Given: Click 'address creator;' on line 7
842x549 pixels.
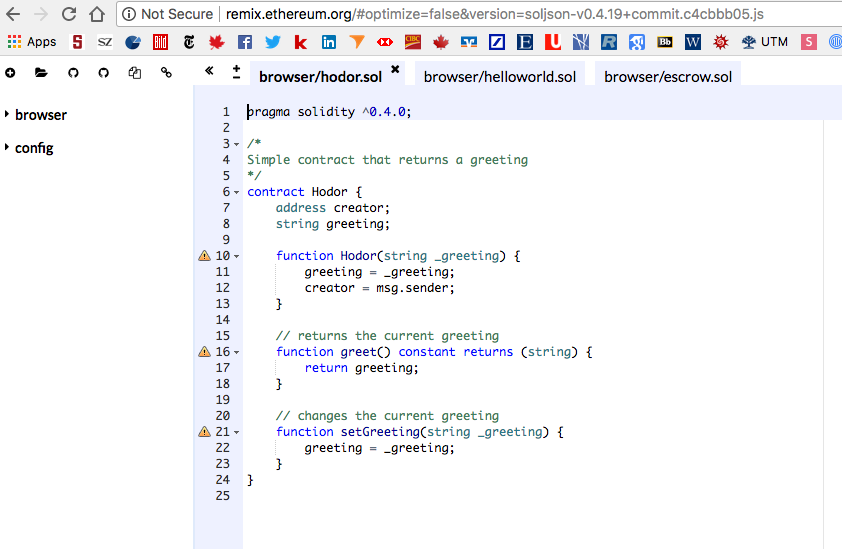Looking at the screenshot, I should tap(333, 208).
